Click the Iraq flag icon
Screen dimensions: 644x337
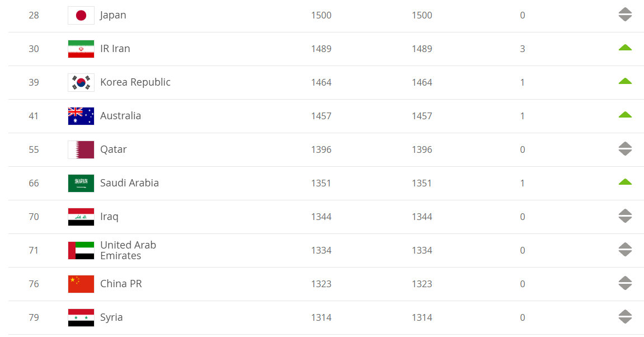81,217
